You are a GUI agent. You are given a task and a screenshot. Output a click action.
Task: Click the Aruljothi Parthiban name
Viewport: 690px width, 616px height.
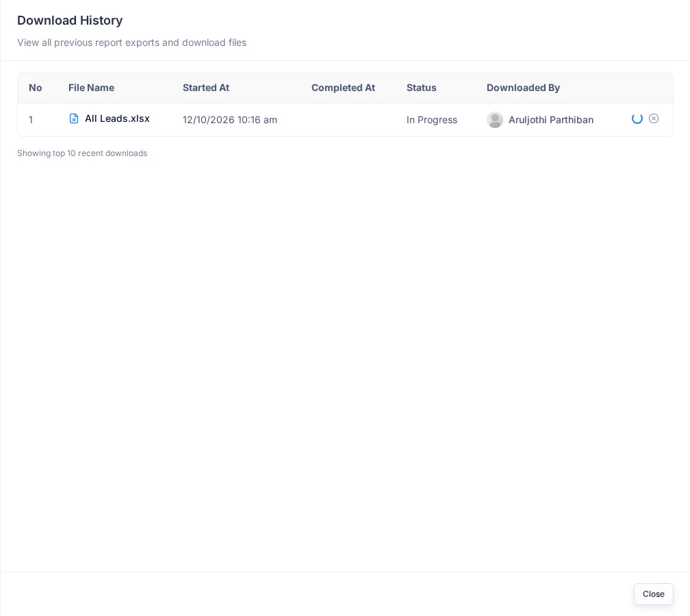pyautogui.click(x=551, y=120)
